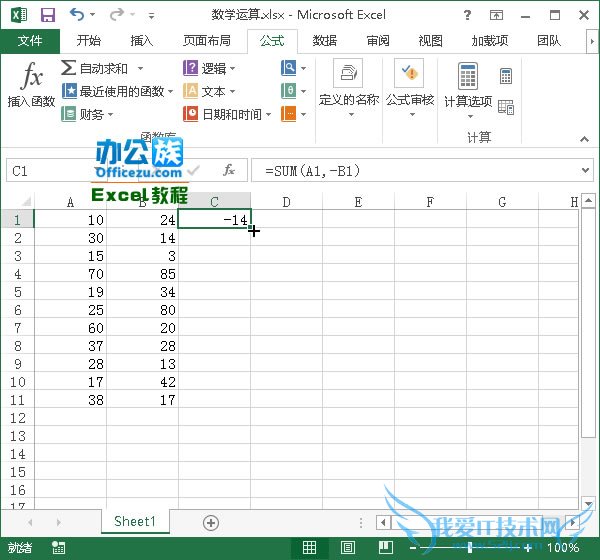Click the Defined Names (定义的名称) button
The width and height of the screenshot is (600, 560).
[349, 90]
